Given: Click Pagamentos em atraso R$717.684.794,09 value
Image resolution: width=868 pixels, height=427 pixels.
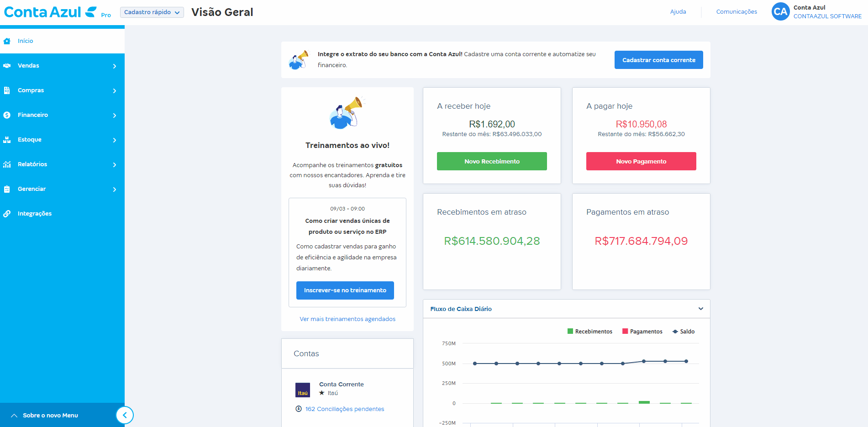Looking at the screenshot, I should click(x=641, y=241).
